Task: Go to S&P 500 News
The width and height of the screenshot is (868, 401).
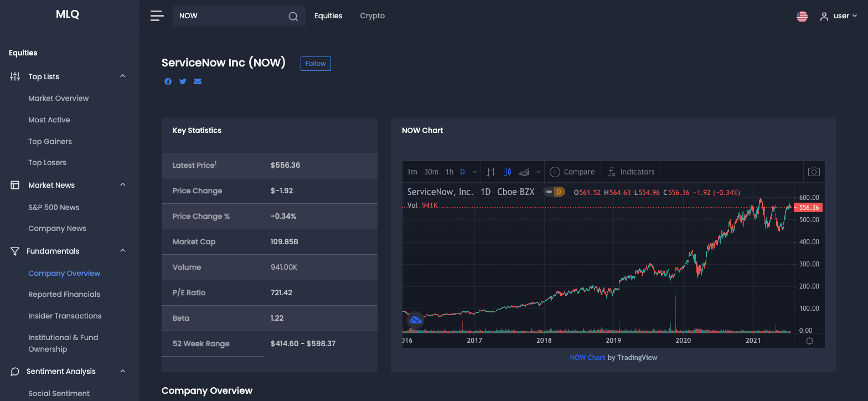Action: point(54,207)
